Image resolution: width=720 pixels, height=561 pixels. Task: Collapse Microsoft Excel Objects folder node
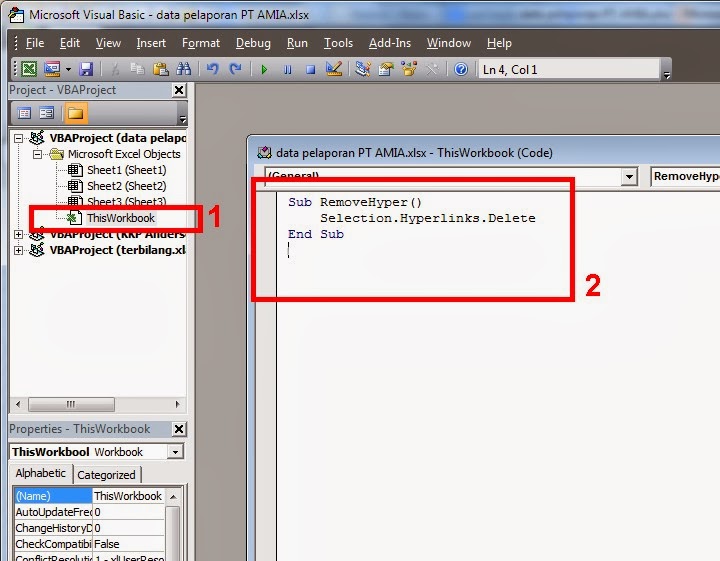[x=37, y=154]
